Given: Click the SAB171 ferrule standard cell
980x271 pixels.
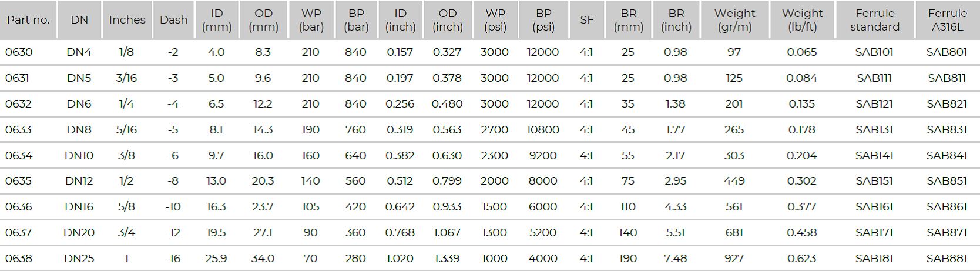Looking at the screenshot, I should pos(874,233).
